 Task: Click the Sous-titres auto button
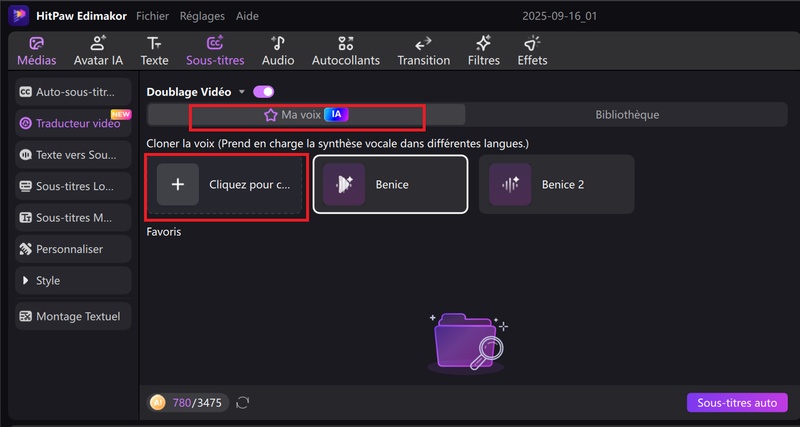[x=737, y=403]
